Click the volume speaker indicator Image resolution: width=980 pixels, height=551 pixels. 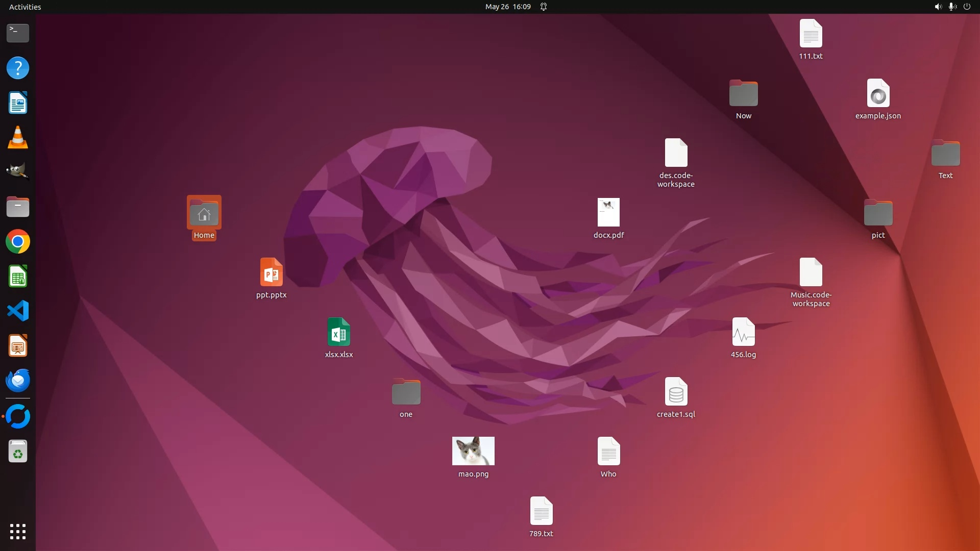[x=938, y=7]
